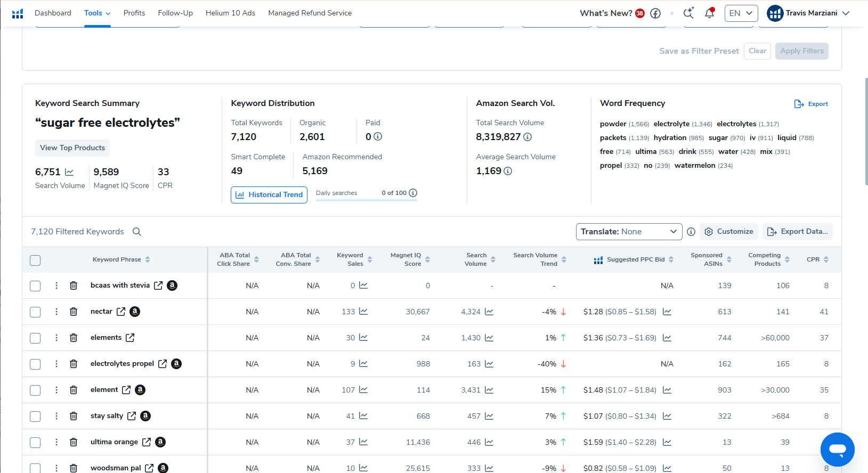Select the stay salty checkbox
Image resolution: width=868 pixels, height=473 pixels.
click(35, 417)
